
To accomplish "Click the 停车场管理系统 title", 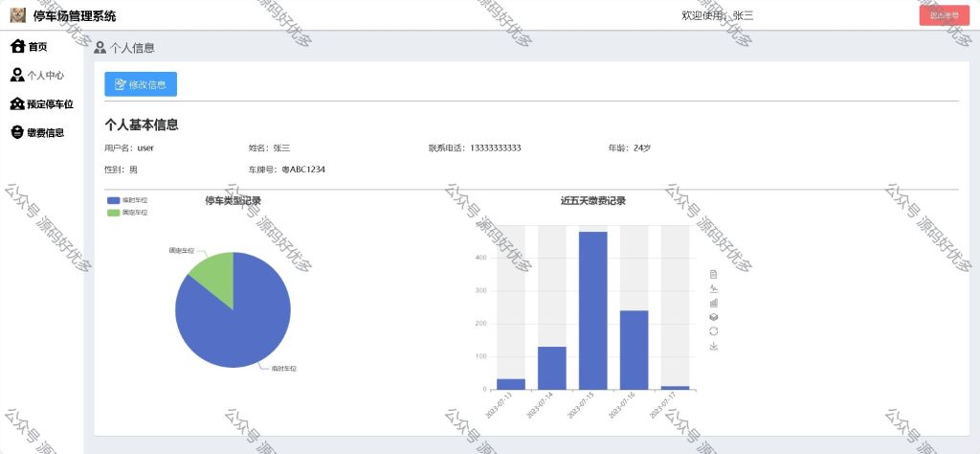I will (75, 15).
